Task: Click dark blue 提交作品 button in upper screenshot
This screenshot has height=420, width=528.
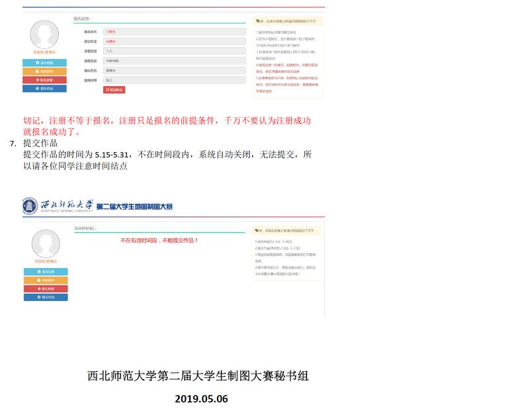Action: coord(44,88)
